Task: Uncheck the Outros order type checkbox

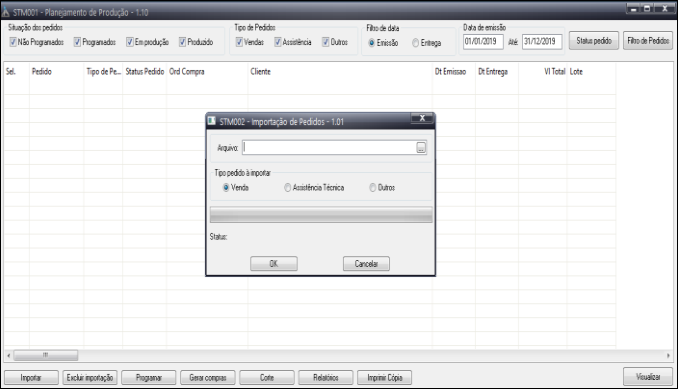Action: (x=326, y=42)
